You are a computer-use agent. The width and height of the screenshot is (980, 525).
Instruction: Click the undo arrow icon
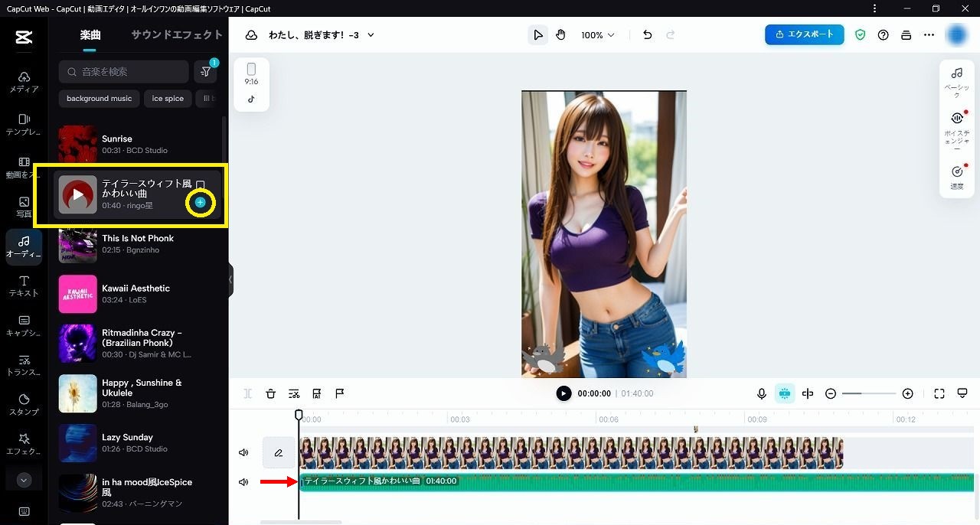click(x=648, y=35)
